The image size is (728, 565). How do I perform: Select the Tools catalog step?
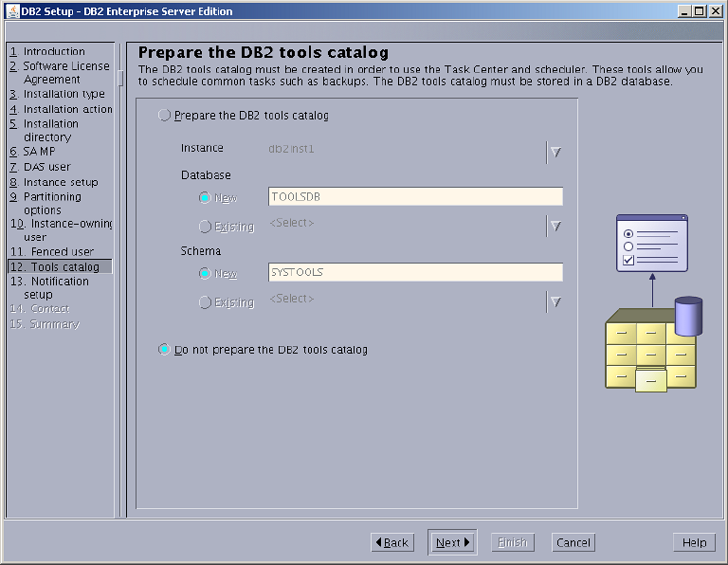[60, 266]
